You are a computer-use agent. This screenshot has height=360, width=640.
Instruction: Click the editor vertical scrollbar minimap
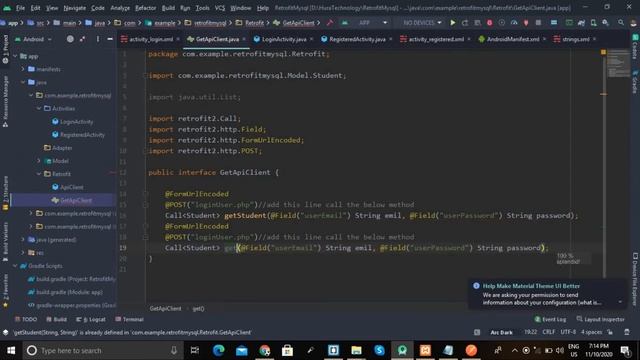point(618,64)
